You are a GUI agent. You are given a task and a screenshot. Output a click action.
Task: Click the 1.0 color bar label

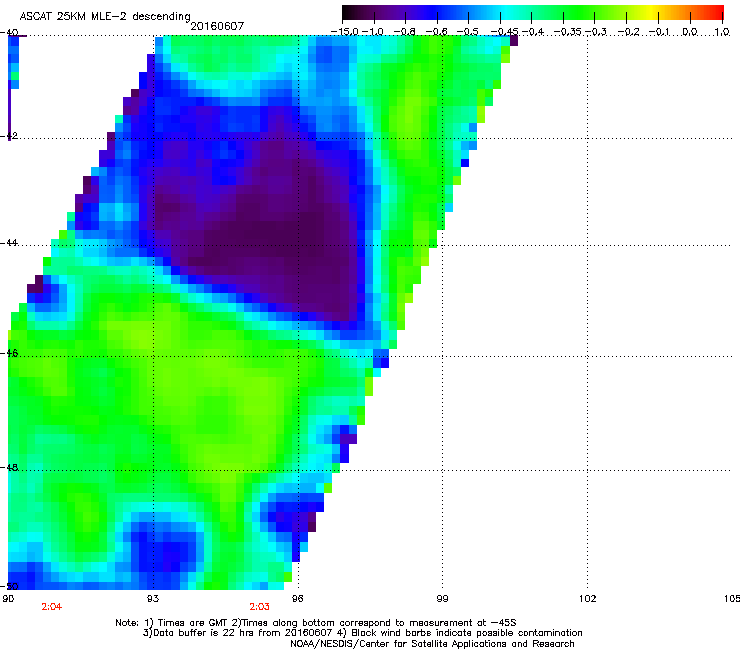[722, 32]
